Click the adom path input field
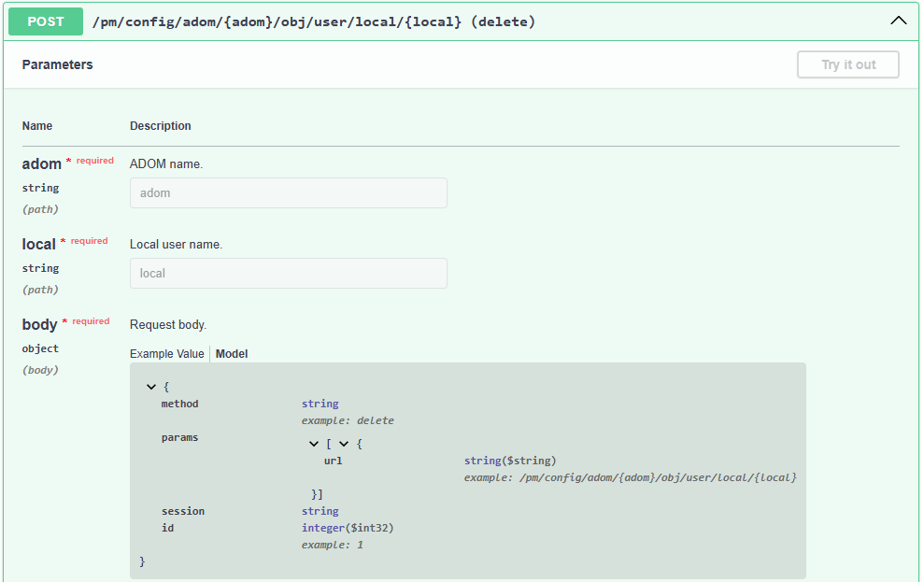The width and height of the screenshot is (924, 582). point(288,193)
